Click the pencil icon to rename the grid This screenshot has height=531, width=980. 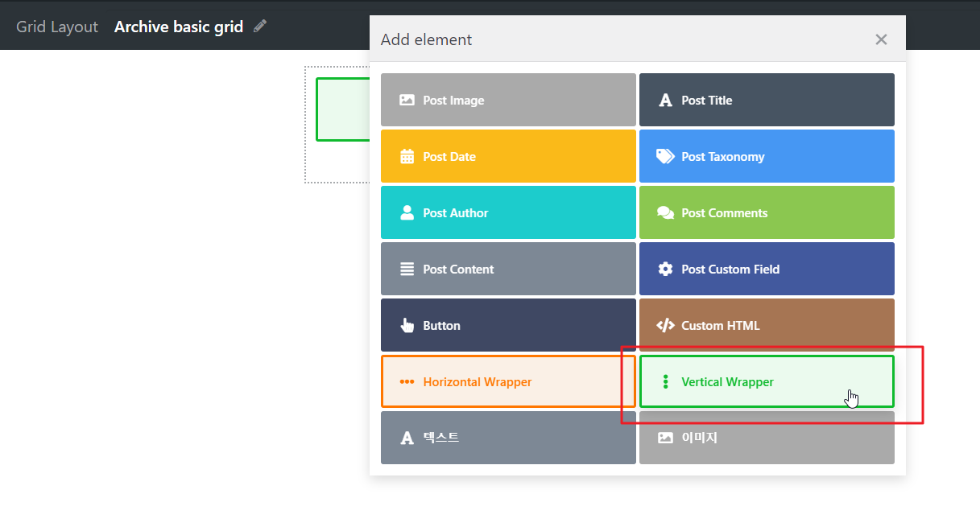259,27
